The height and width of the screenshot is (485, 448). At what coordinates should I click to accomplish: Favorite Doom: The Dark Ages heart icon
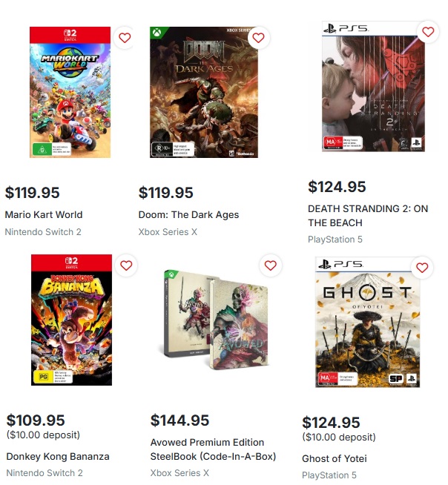258,38
